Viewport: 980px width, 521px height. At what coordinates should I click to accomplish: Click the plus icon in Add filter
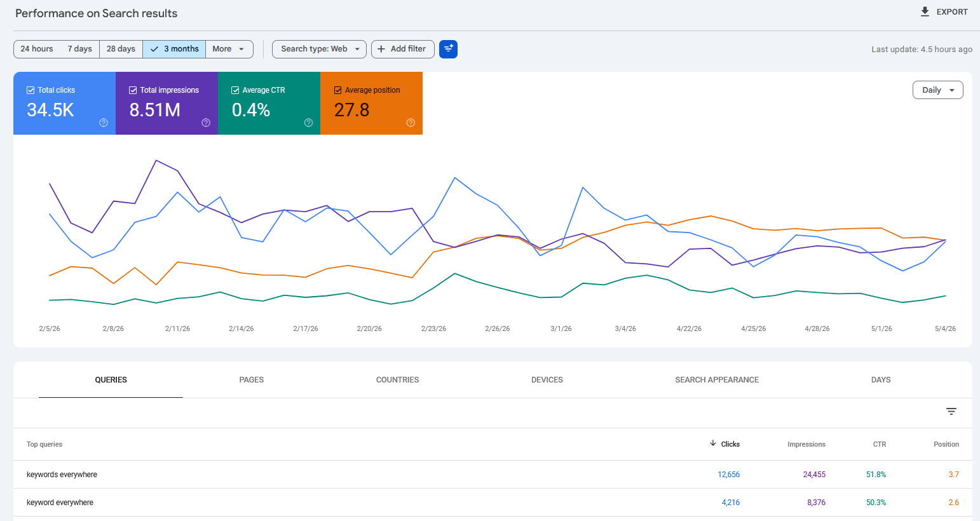pos(381,49)
